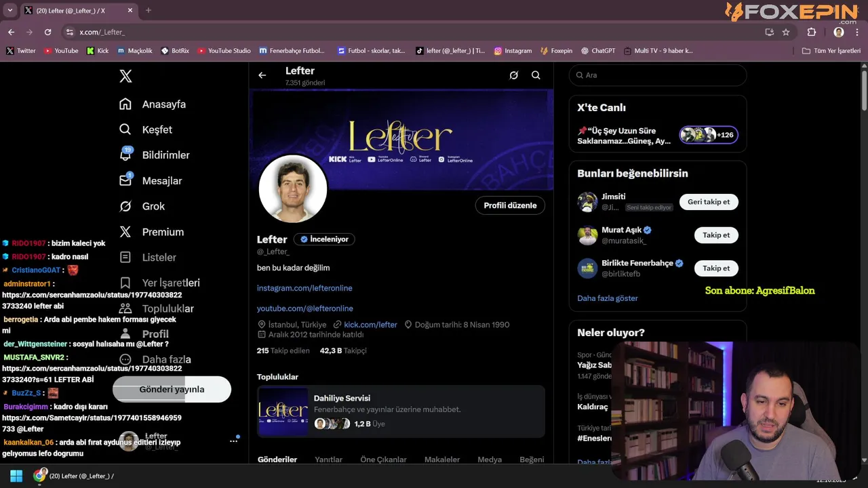The width and height of the screenshot is (868, 488).
Task: Open the Maçkolik bookmark
Action: pos(135,51)
